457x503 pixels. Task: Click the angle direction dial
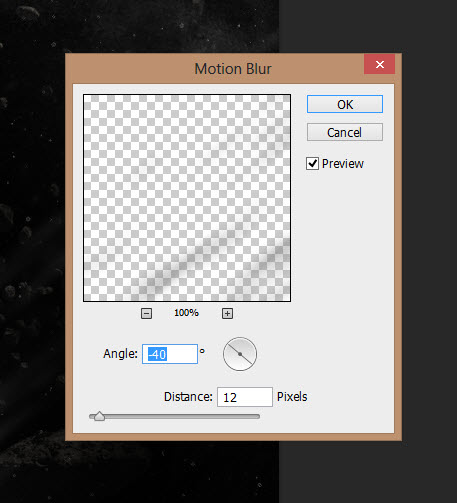pyautogui.click(x=240, y=354)
